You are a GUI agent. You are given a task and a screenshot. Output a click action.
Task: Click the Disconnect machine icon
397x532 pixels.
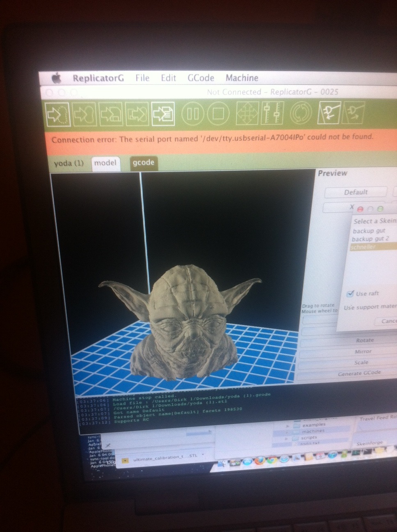click(353, 113)
